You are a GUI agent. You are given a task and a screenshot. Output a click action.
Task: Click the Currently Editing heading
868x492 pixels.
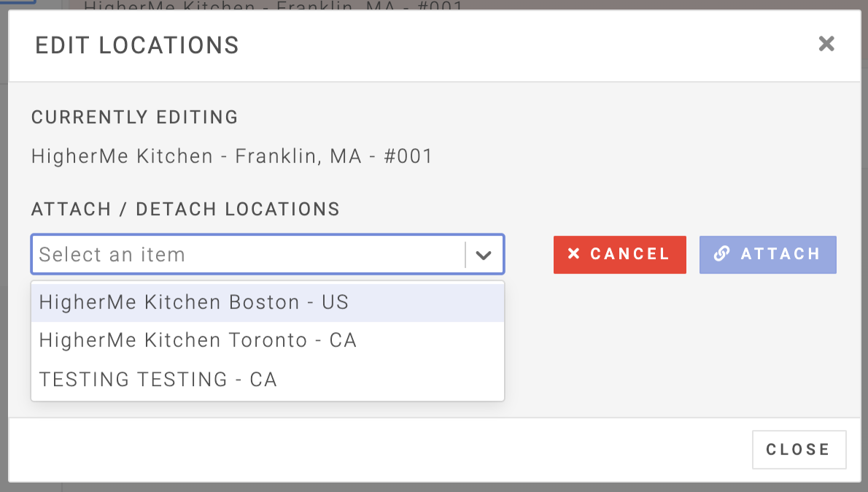(x=135, y=117)
